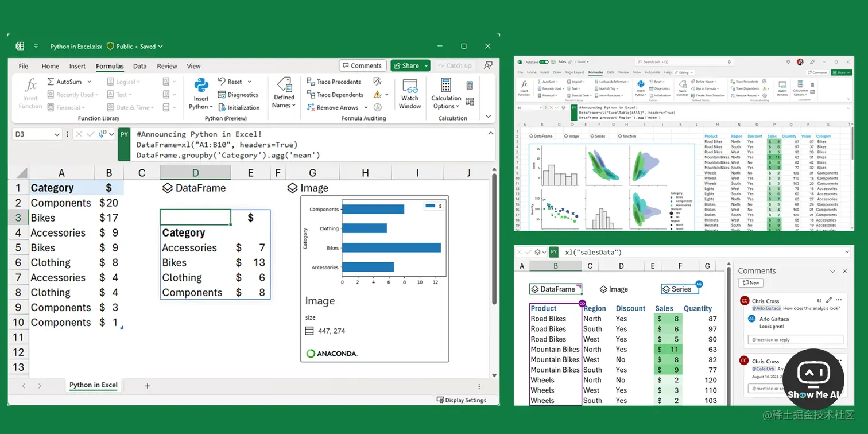Click Share button in Sales window
The image size is (868, 434).
pos(842,73)
